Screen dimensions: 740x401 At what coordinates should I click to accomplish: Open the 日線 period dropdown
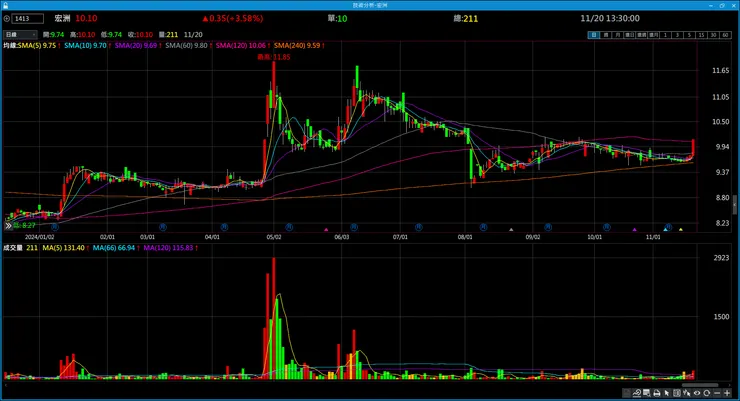point(20,34)
